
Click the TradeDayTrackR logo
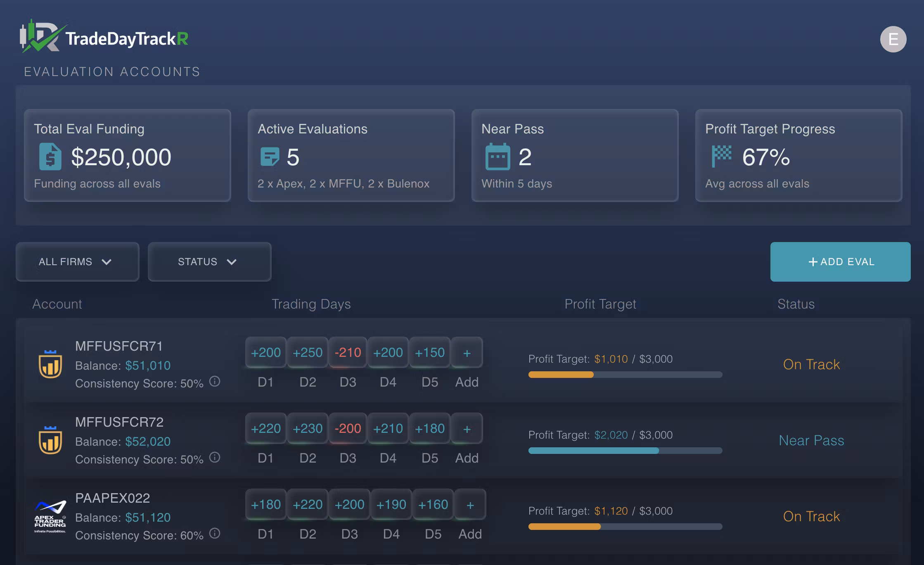[x=104, y=38]
